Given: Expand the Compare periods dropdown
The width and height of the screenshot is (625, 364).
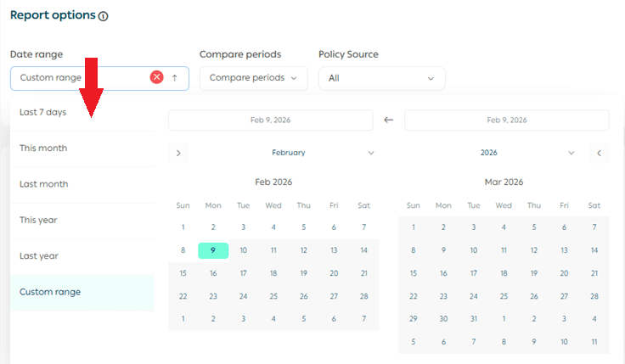Looking at the screenshot, I should [253, 78].
